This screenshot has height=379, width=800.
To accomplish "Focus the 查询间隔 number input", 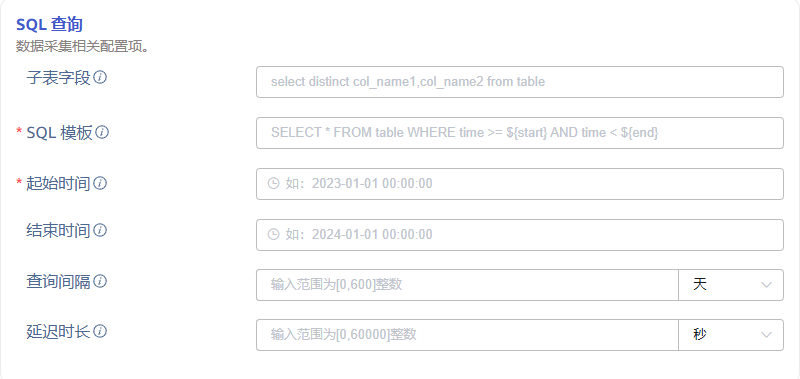I will 467,285.
